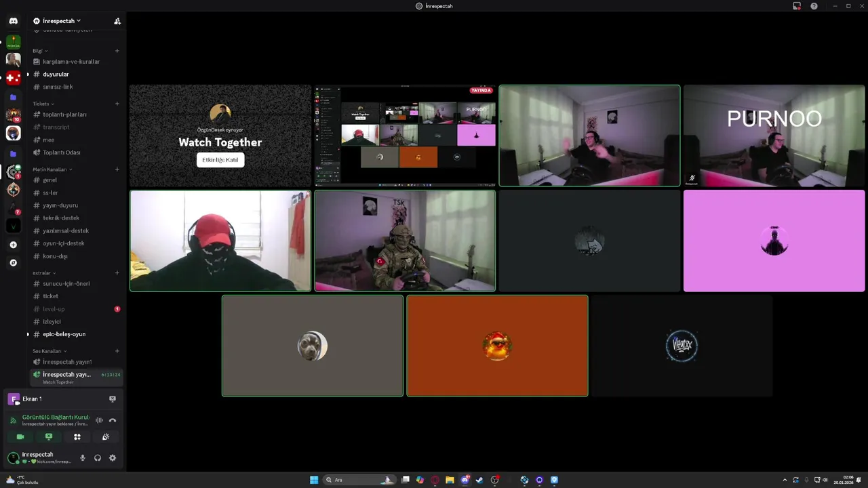This screenshot has height=488, width=868.
Task: Select the soldier costume webcam tile
Action: 405,241
